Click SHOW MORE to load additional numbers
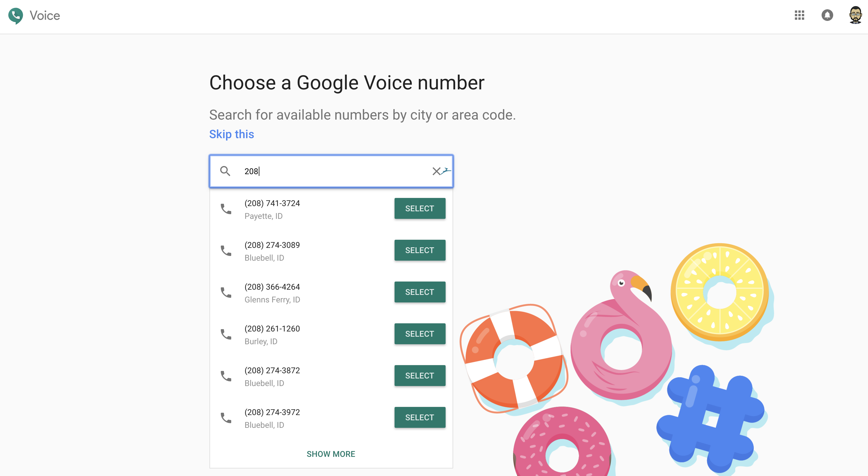Viewport: 868px width, 476px height. pyautogui.click(x=331, y=454)
